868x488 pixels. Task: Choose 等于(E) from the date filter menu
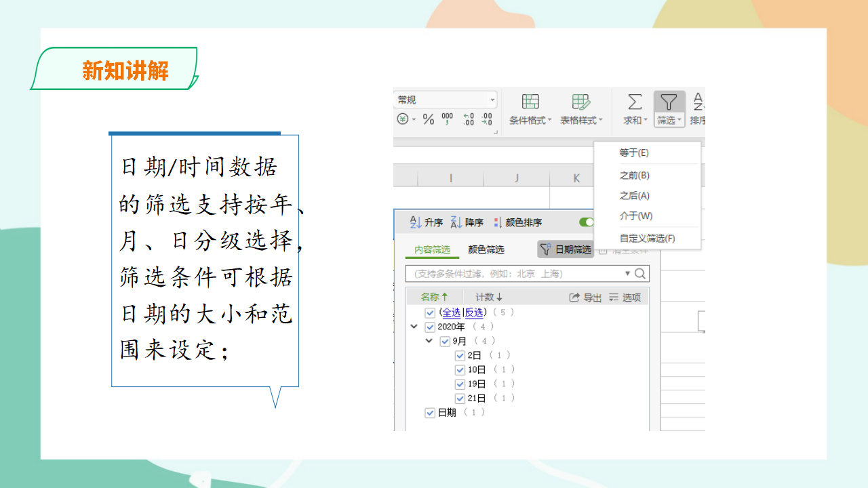[647, 152]
